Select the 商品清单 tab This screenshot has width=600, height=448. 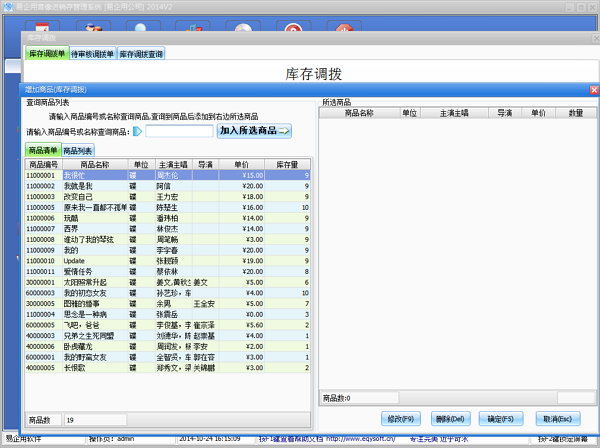tap(43, 150)
